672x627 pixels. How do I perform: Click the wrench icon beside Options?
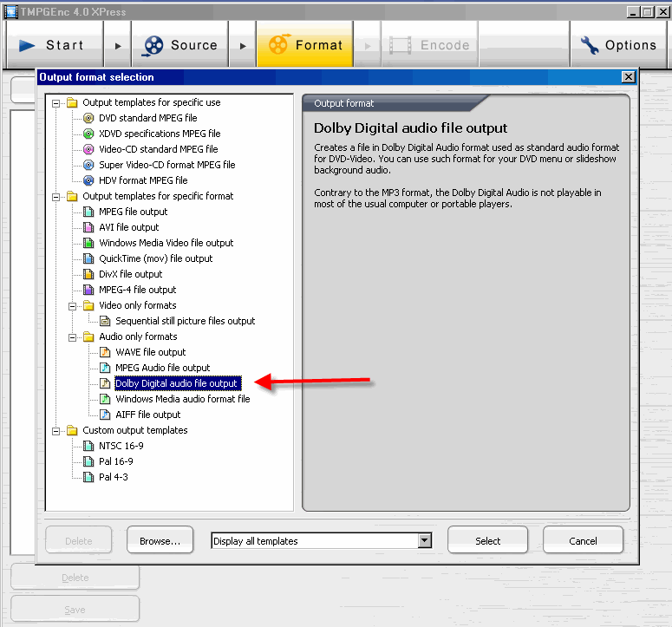point(590,45)
